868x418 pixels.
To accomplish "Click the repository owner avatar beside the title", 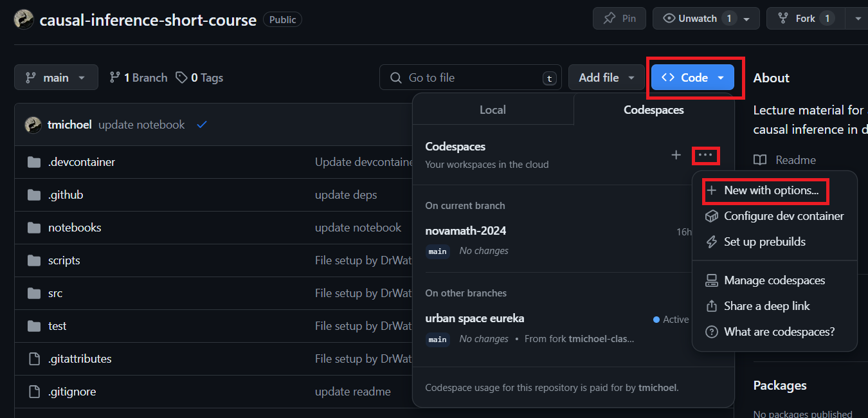I will pos(24,19).
